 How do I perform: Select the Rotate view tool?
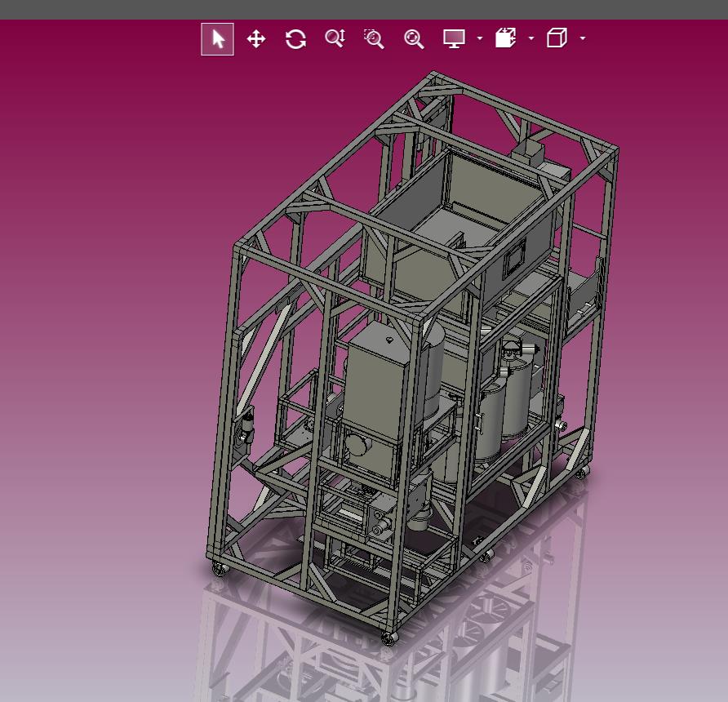[x=295, y=39]
